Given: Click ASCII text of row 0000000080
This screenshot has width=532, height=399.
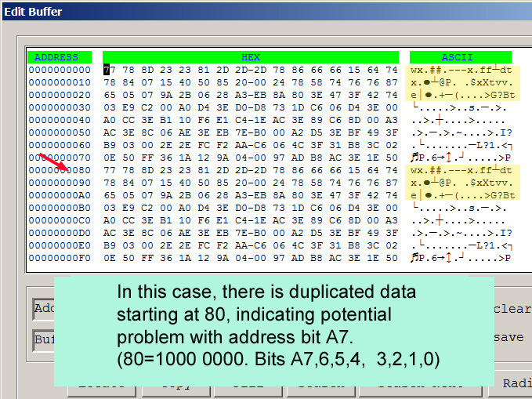Looking at the screenshot, I should [461, 170].
